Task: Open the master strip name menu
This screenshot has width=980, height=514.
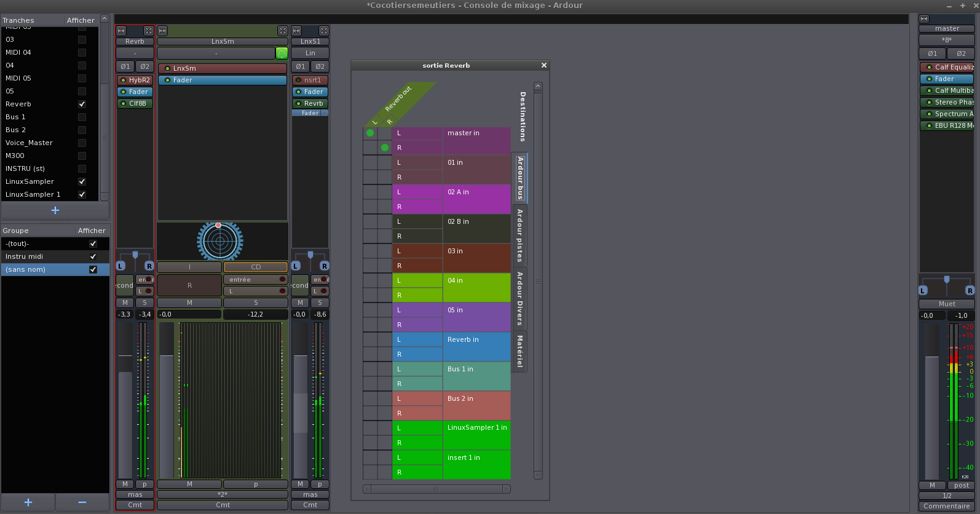Action: (x=947, y=28)
